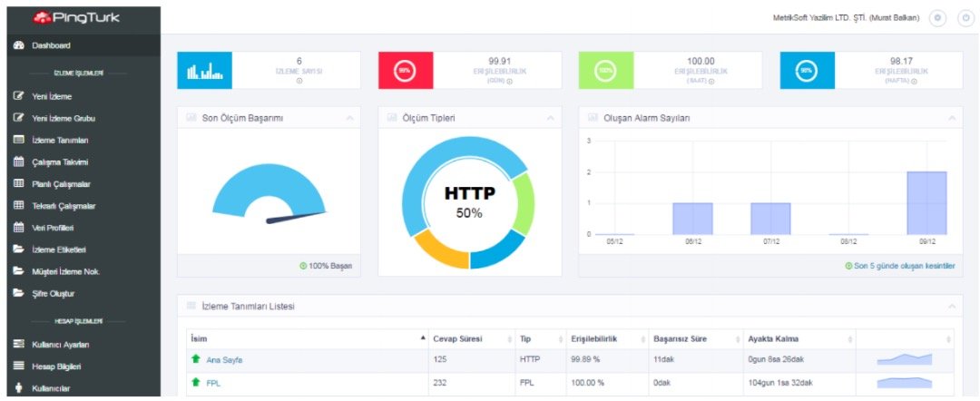
Task: Open Yeni İzleme in sidebar
Action: (52, 96)
